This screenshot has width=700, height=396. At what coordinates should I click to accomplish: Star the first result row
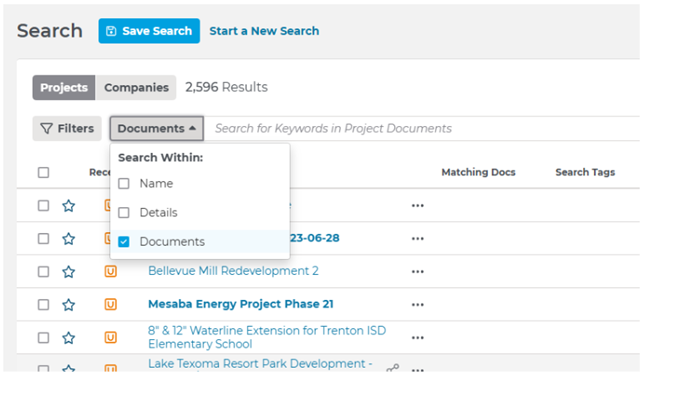click(x=68, y=205)
